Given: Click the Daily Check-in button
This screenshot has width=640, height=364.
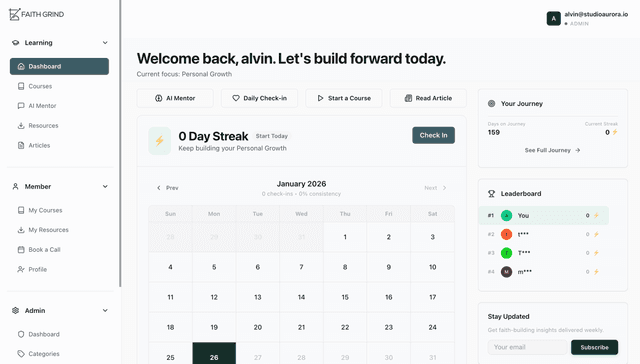Looking at the screenshot, I should point(260,98).
